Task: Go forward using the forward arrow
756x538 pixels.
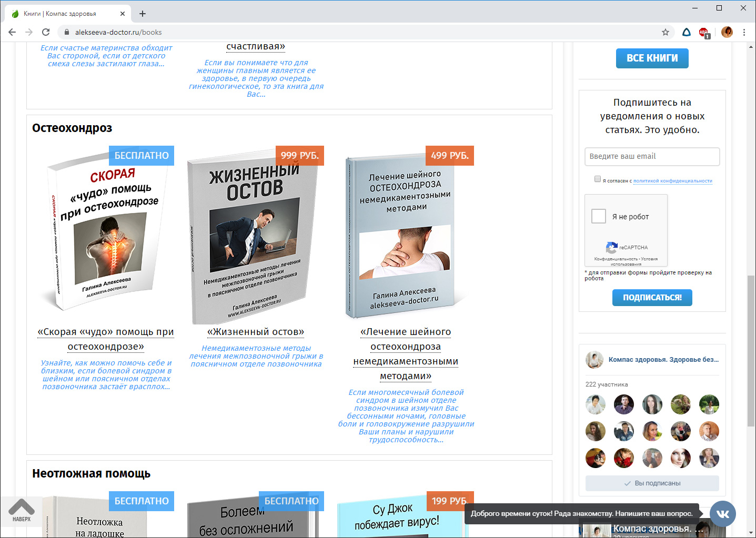Action: [29, 32]
